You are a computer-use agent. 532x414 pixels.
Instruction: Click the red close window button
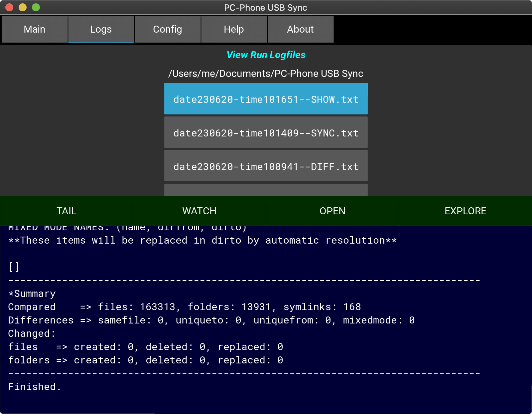(x=9, y=7)
